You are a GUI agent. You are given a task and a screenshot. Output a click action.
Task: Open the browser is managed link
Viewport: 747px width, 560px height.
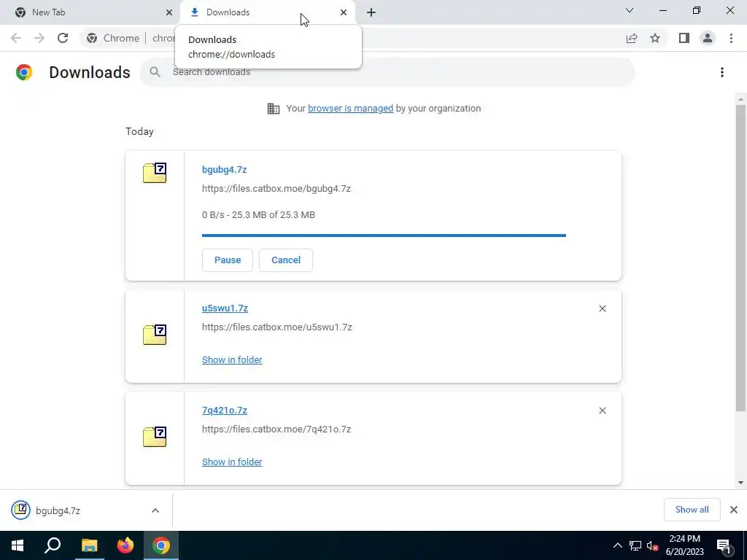pyautogui.click(x=351, y=109)
